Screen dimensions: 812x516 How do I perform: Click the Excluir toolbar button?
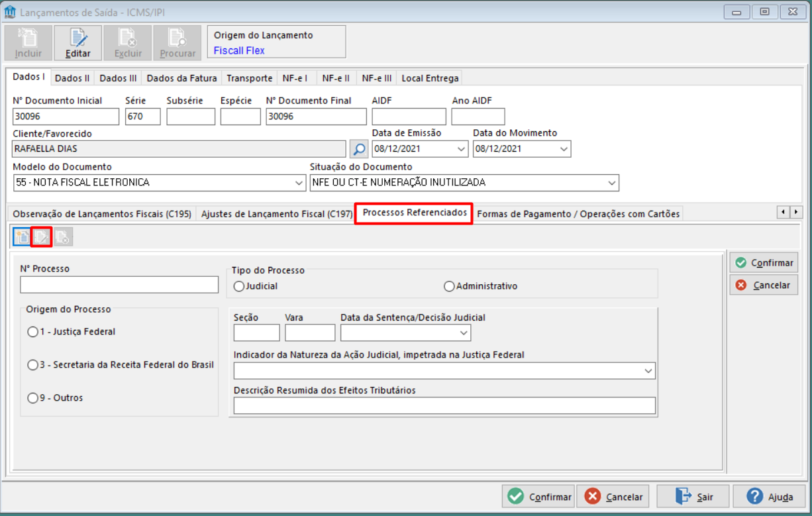(128, 43)
